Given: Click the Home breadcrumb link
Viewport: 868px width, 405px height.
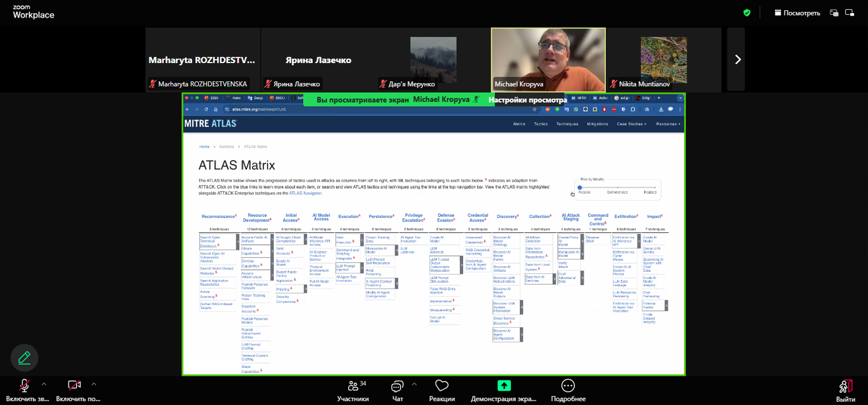Looking at the screenshot, I should (204, 147).
